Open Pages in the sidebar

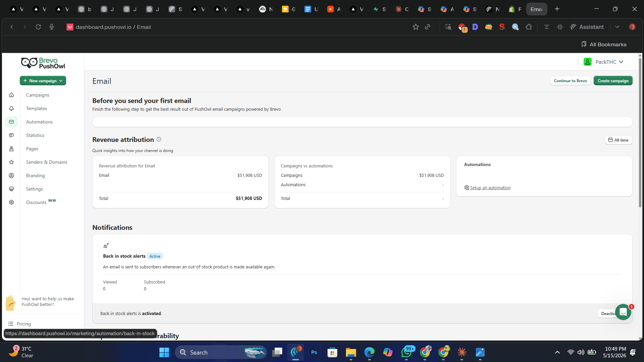pos(32,149)
